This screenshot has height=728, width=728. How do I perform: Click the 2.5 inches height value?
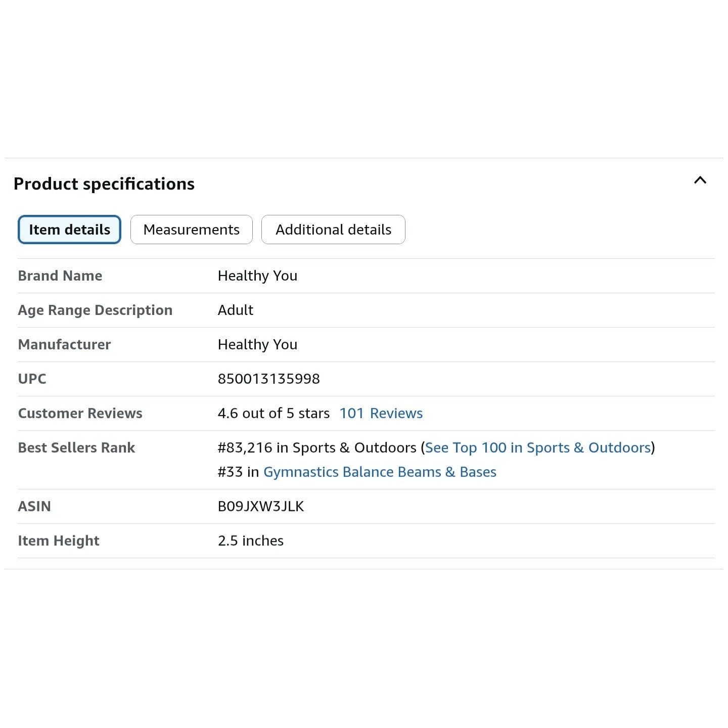point(251,540)
